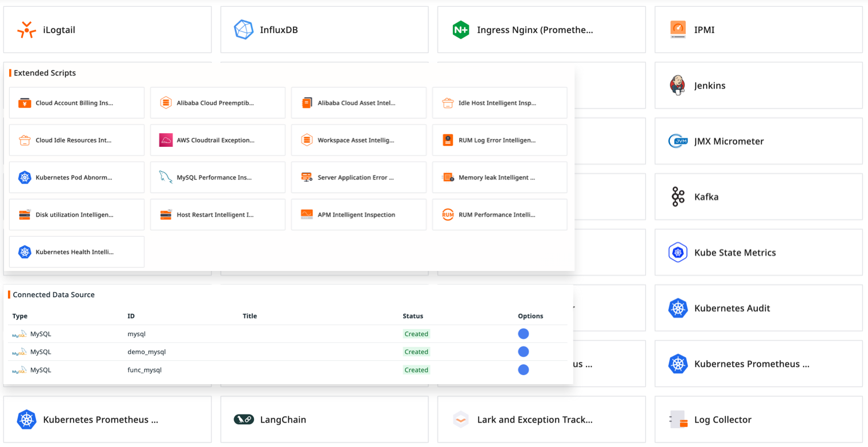Image resolution: width=868 pixels, height=447 pixels.
Task: Click the Memory leak Intelligent icon
Action: (x=448, y=177)
